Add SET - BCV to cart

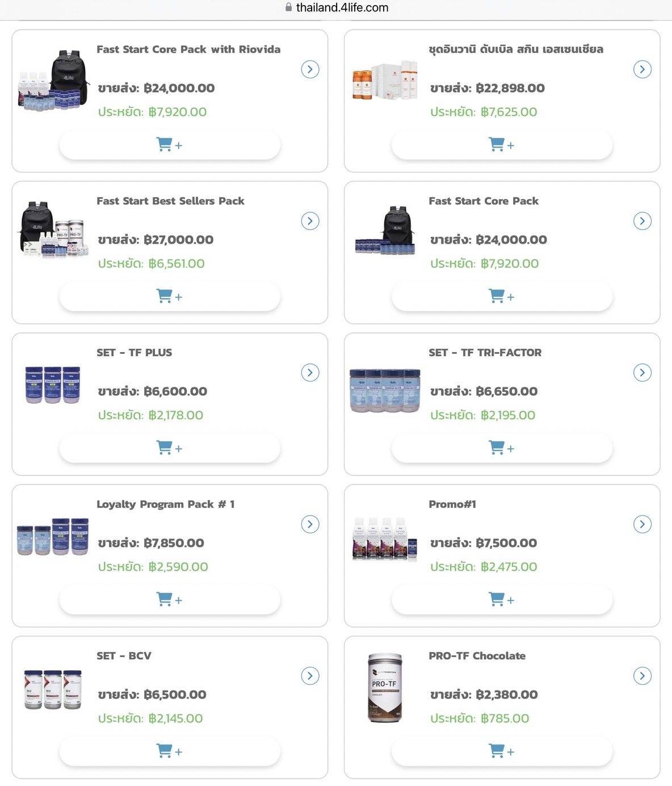point(169,751)
